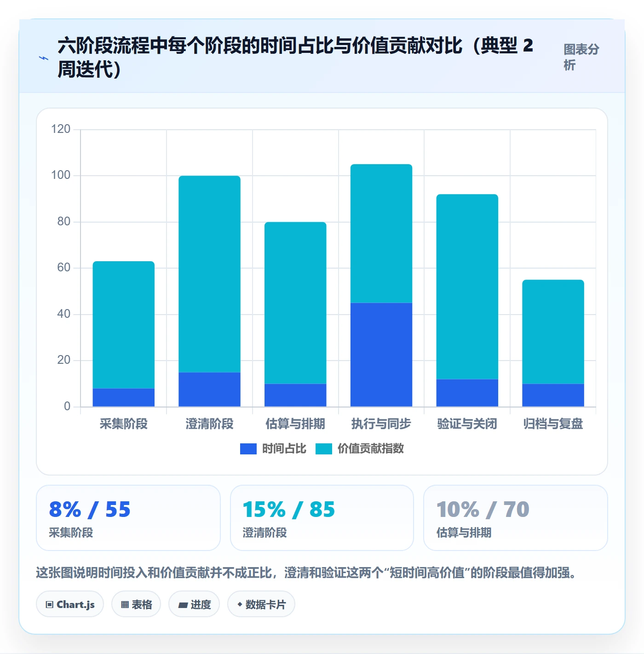Click the 图表分析 label in header
The height and width of the screenshot is (654, 644).
[x=581, y=57]
